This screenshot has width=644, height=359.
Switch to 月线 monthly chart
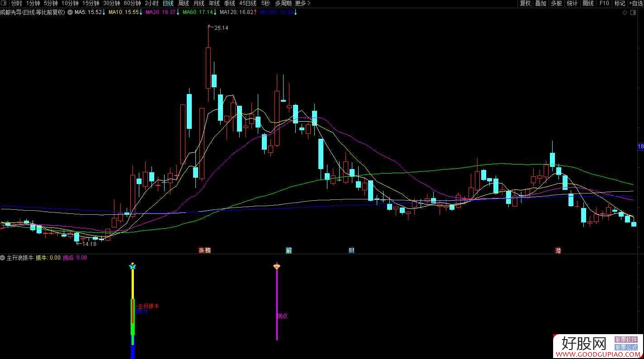click(199, 3)
